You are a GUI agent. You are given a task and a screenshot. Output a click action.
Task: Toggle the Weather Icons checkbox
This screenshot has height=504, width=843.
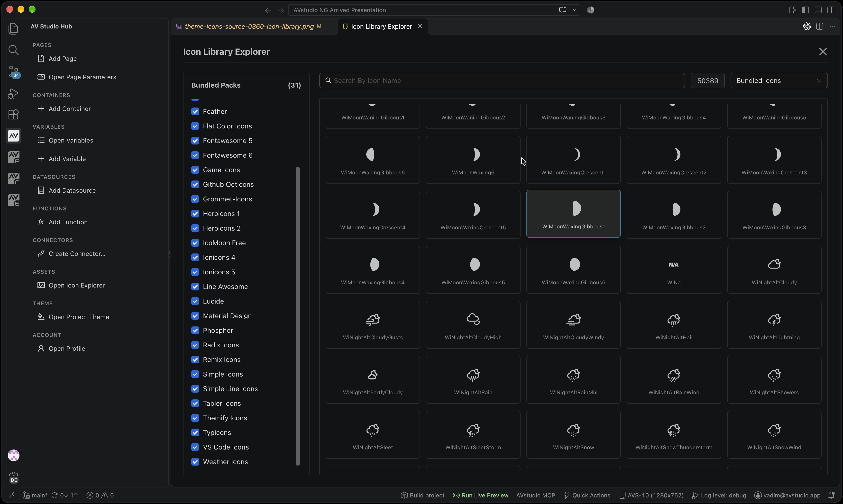[195, 462]
